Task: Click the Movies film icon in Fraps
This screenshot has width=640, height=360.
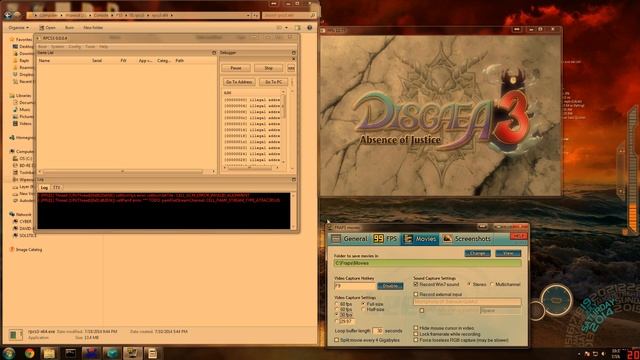Action: click(408, 239)
